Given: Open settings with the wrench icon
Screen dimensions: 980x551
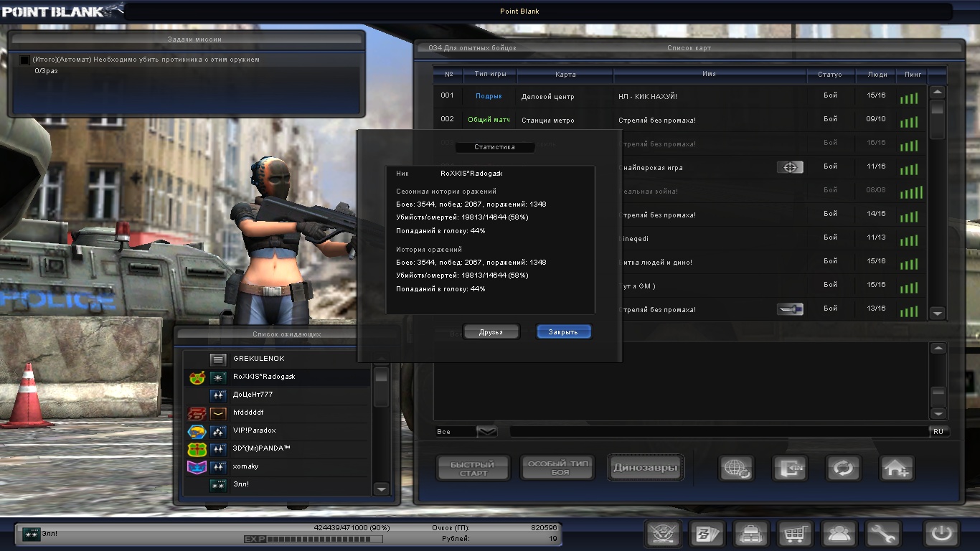Looking at the screenshot, I should 883,534.
